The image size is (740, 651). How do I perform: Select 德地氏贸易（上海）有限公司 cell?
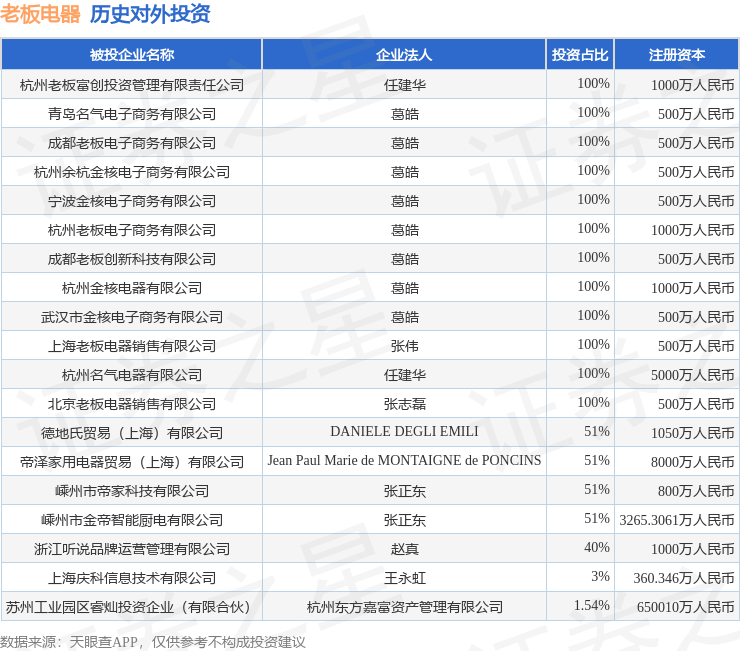pos(132,433)
